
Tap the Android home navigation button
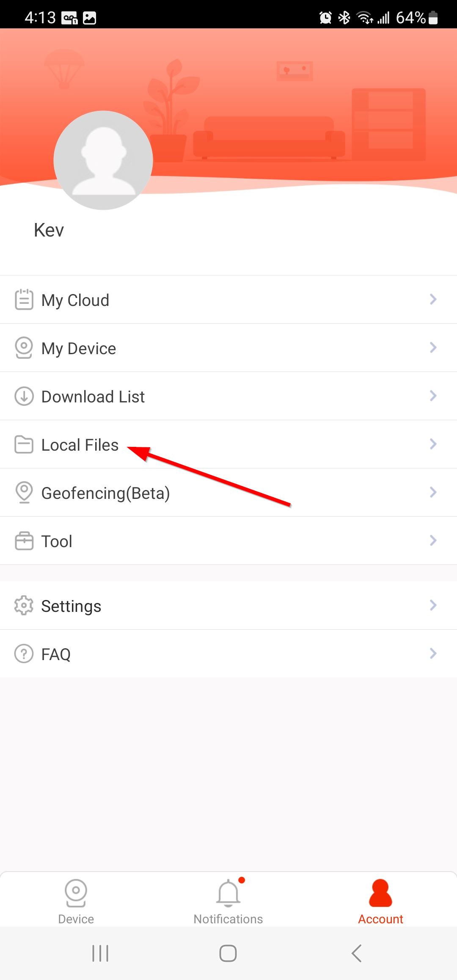(228, 953)
